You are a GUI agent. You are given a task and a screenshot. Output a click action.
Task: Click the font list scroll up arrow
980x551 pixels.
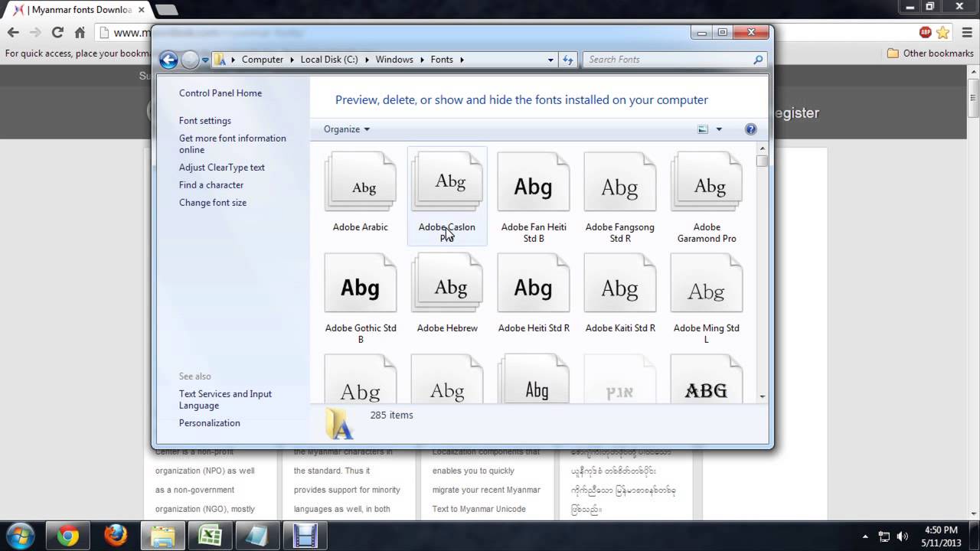tap(762, 148)
